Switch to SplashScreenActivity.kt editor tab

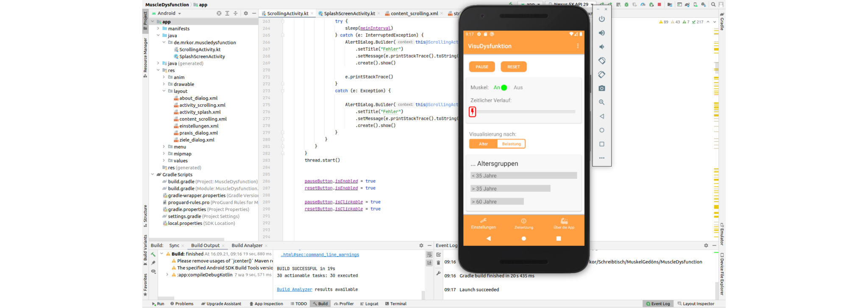pyautogui.click(x=349, y=14)
